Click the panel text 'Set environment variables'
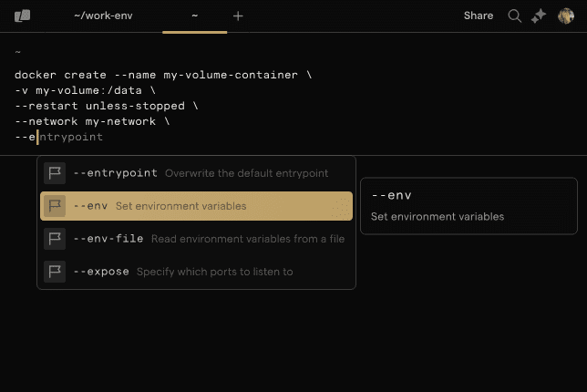Viewport: 587px width, 392px height. pyautogui.click(x=438, y=217)
